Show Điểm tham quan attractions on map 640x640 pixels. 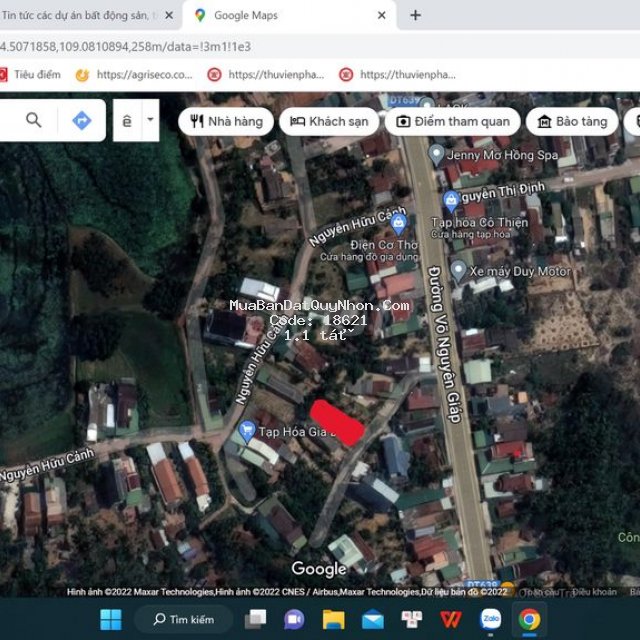point(452,121)
